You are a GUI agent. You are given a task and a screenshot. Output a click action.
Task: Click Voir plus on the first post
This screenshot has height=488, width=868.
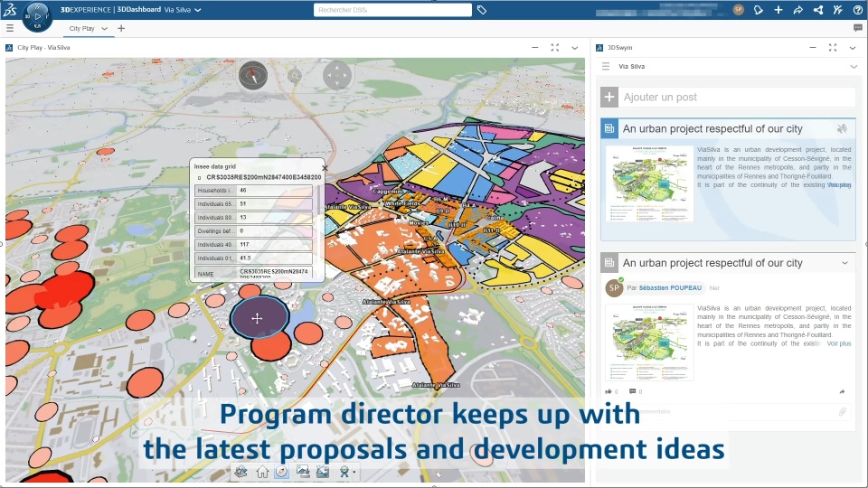pyautogui.click(x=839, y=184)
